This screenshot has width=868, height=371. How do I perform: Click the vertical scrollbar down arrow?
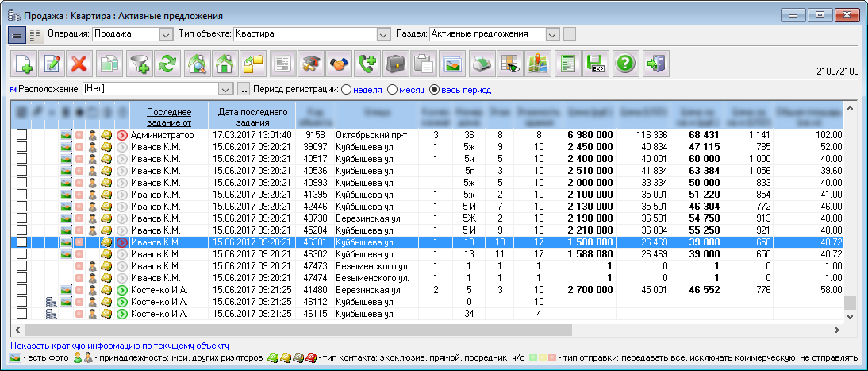(x=851, y=315)
